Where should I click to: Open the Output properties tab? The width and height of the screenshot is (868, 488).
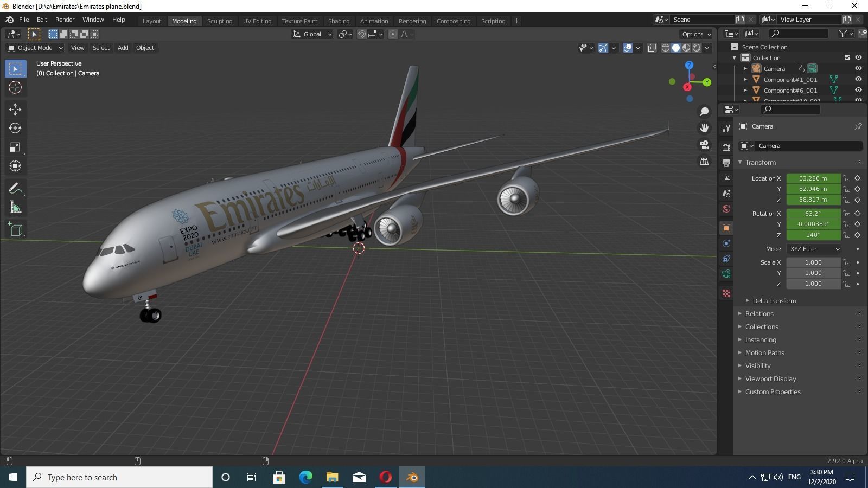tap(726, 163)
